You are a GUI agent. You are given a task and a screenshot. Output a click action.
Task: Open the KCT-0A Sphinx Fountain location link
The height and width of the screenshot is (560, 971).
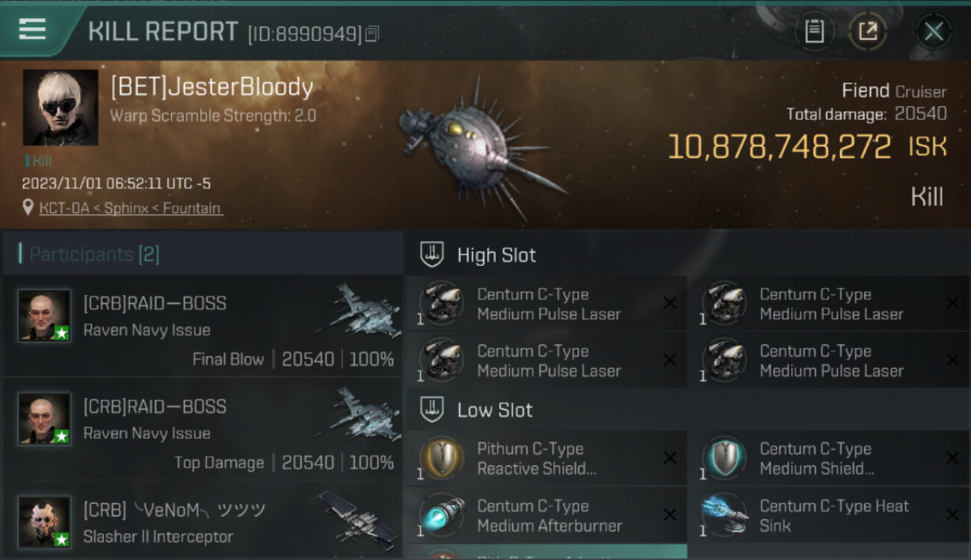click(131, 208)
